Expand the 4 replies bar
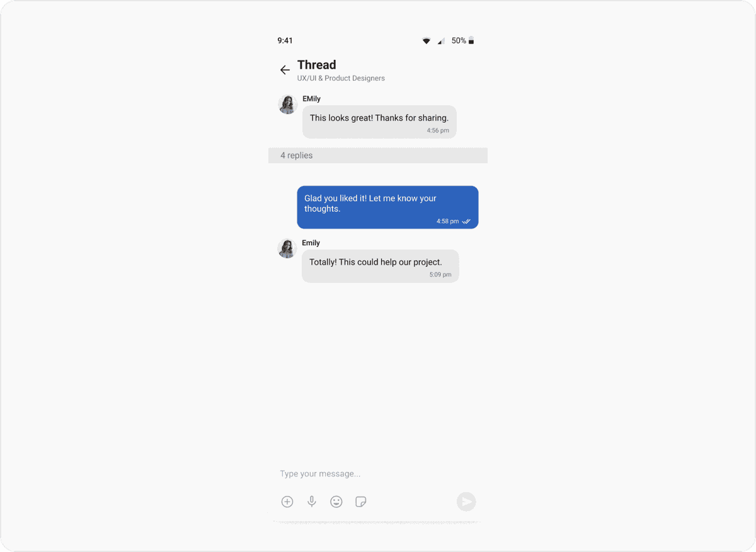Image resolution: width=756 pixels, height=552 pixels. point(378,156)
